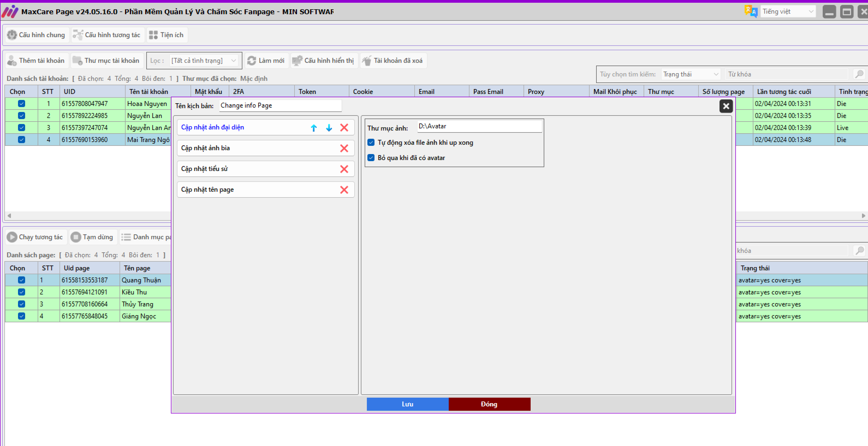Click the blue Lưu button
Viewport: 868px width, 446px height.
pos(407,404)
